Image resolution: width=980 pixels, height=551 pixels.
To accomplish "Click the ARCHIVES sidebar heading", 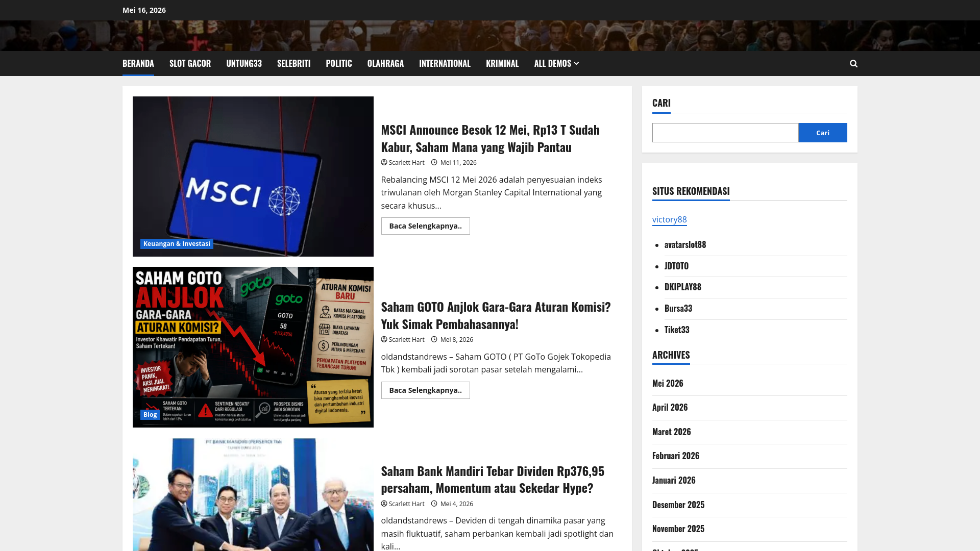I will pos(671,355).
